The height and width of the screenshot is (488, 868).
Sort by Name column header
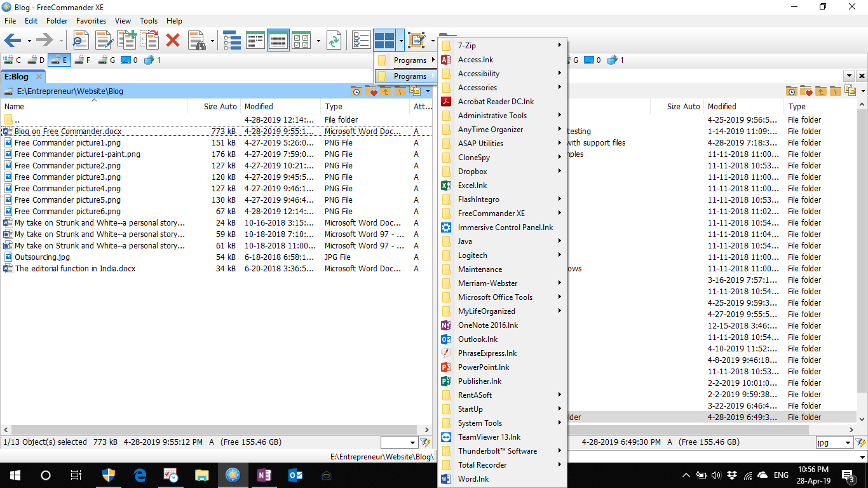[95, 106]
